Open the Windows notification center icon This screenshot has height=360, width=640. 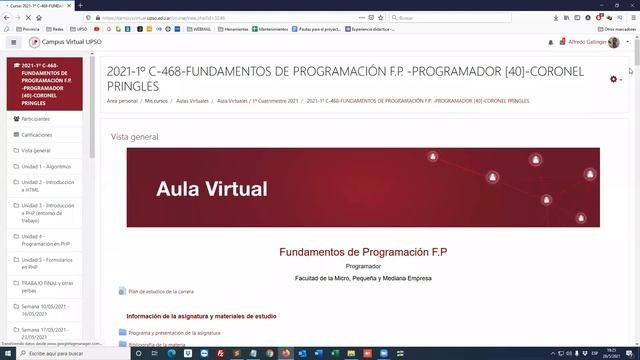[x=630, y=353]
